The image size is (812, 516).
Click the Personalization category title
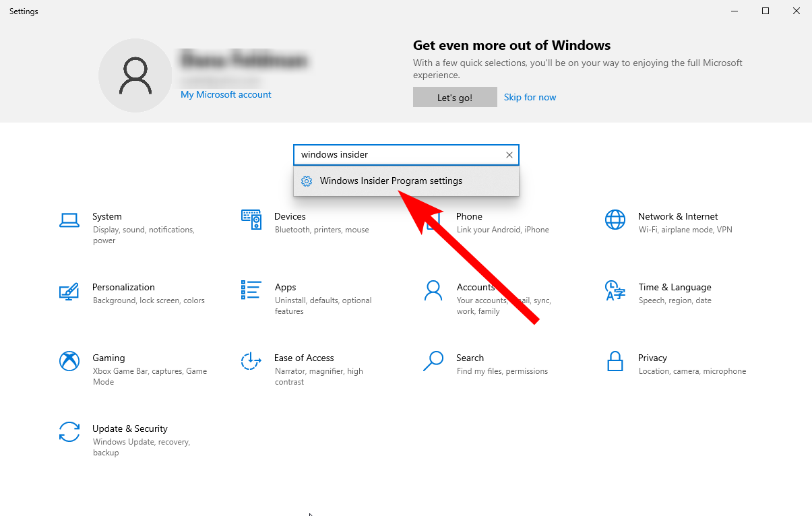[x=123, y=287]
